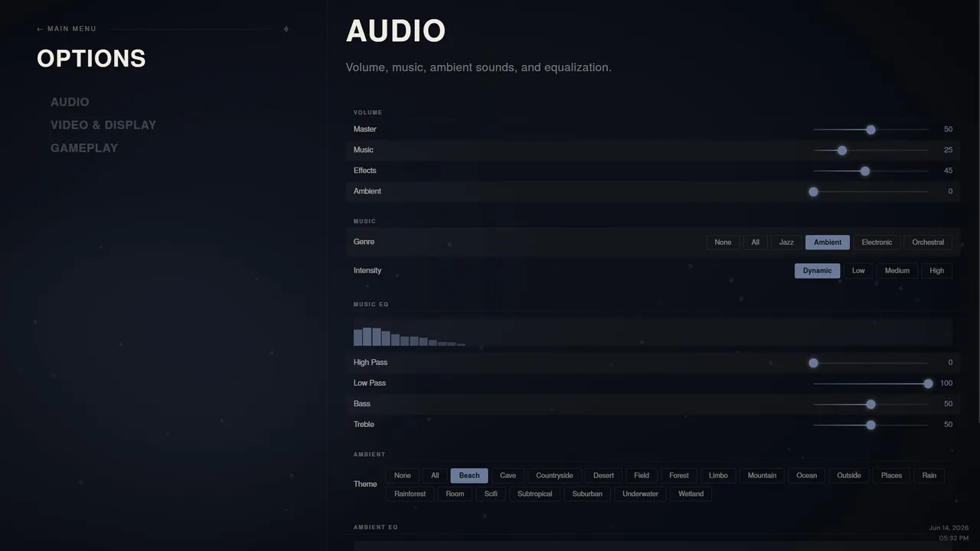The height and width of the screenshot is (551, 980).
Task: Select Outside ambient theme
Action: [x=849, y=475]
